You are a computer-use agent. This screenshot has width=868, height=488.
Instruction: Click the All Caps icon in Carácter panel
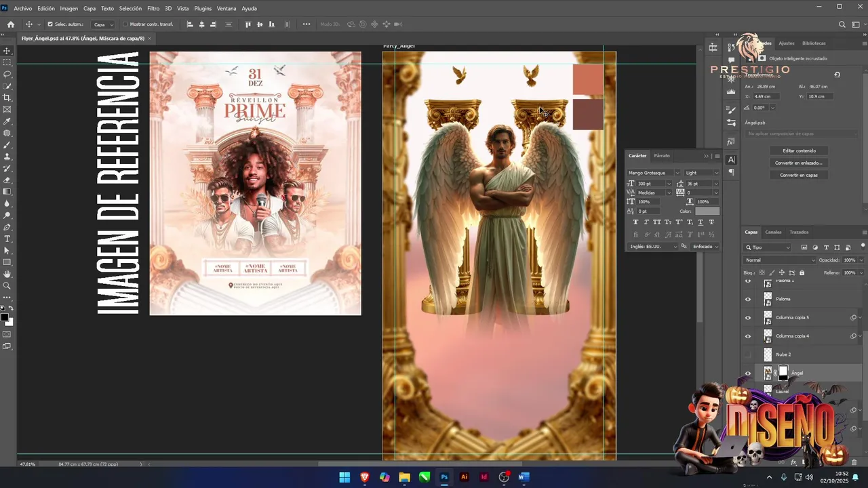(657, 222)
